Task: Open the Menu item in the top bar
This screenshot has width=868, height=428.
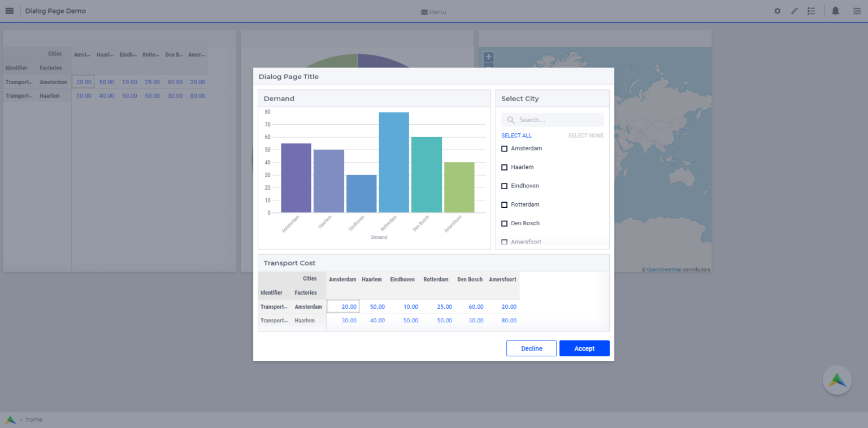Action: click(x=433, y=11)
